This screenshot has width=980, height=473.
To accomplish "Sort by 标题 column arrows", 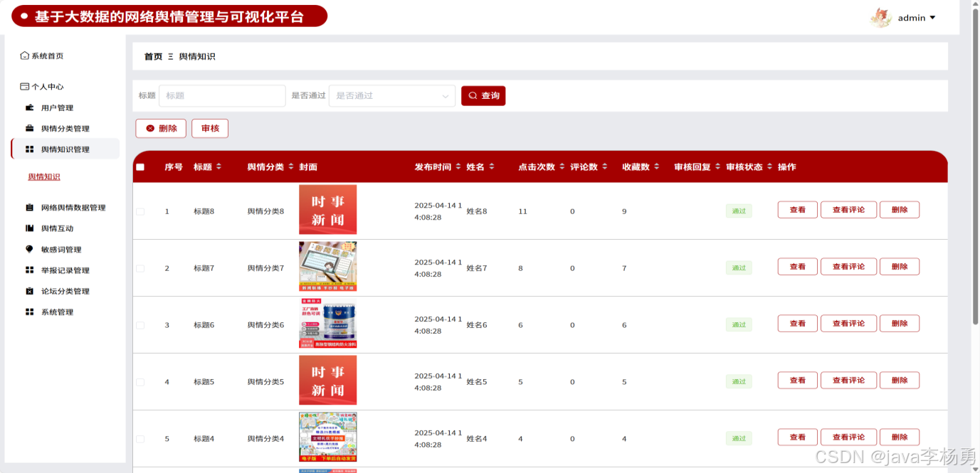I will [x=218, y=166].
